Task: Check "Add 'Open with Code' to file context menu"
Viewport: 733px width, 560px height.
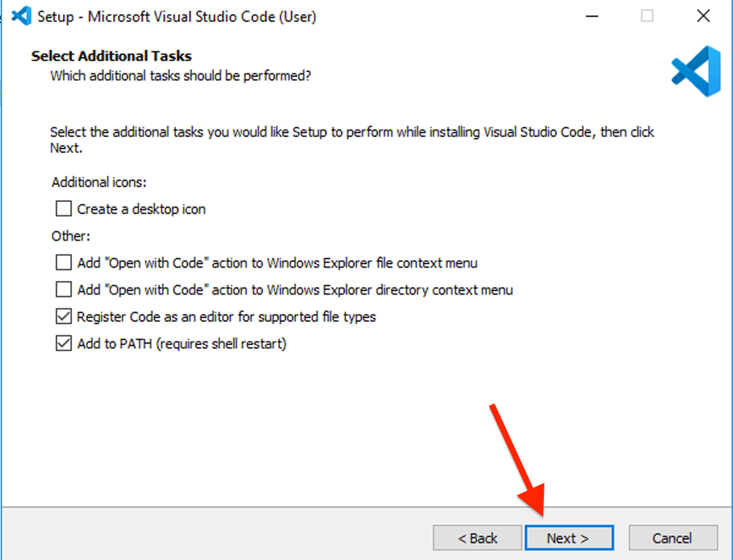Action: 63,262
